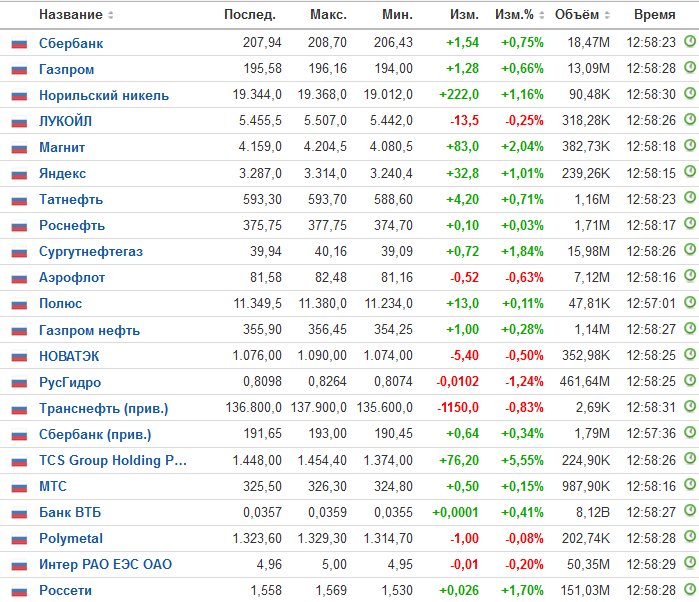Click the Russian flag beside Сбербанк
699x602 pixels.
[x=19, y=44]
